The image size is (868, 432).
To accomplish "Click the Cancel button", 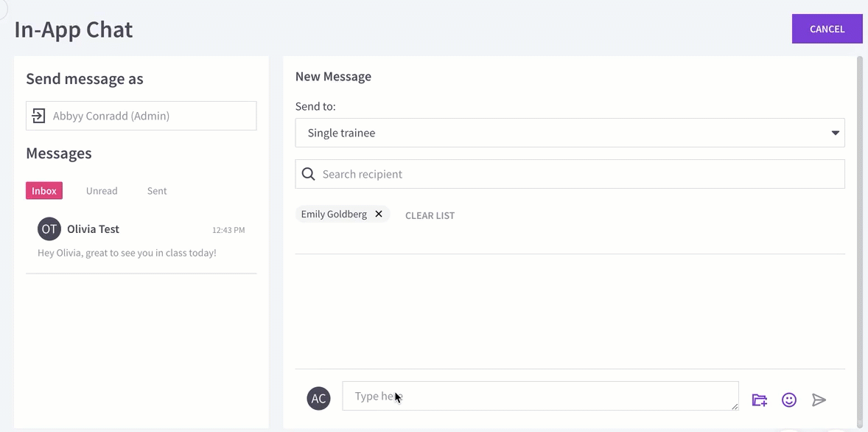I will (827, 29).
